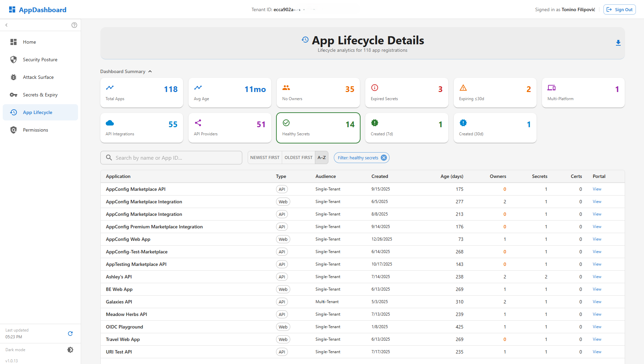Image resolution: width=644 pixels, height=364 pixels.
Task: Toggle the Healthy Secrets filter card
Action: pos(318,128)
